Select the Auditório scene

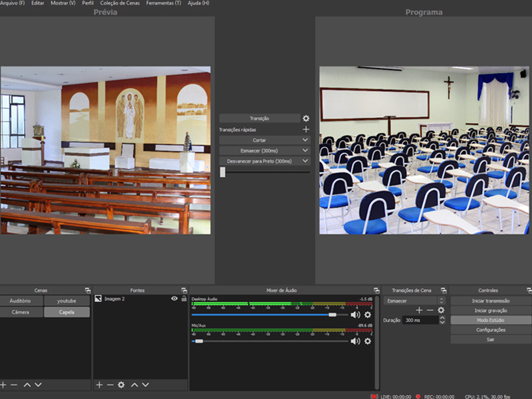click(x=21, y=301)
